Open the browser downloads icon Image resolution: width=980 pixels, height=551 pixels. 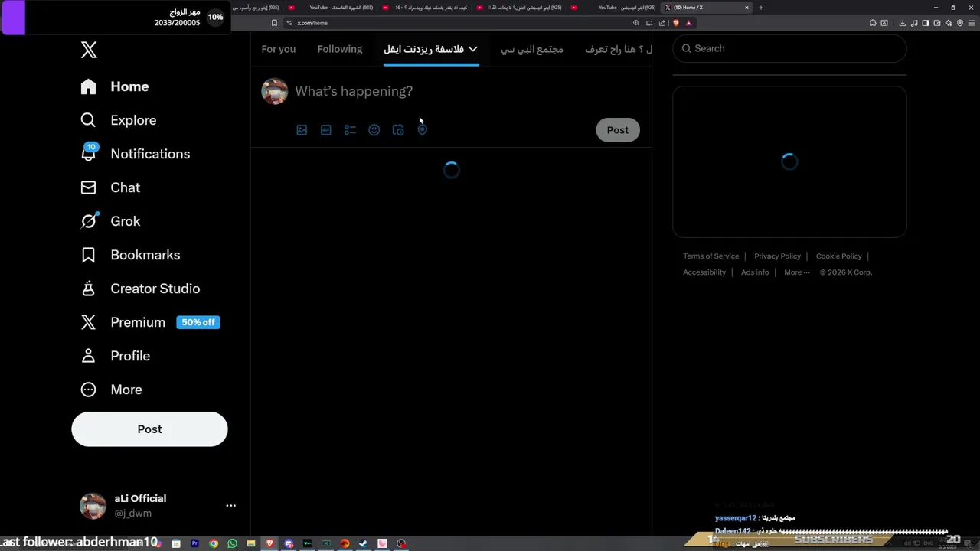902,23
